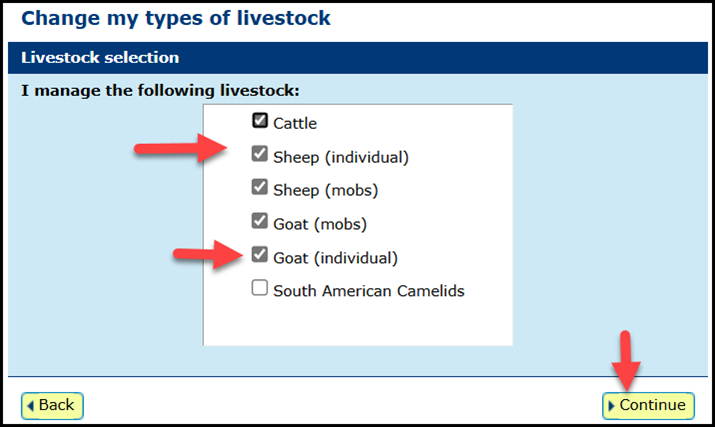The width and height of the screenshot is (715, 427).
Task: Toggle the Cattle checkbox
Action: pos(260,120)
